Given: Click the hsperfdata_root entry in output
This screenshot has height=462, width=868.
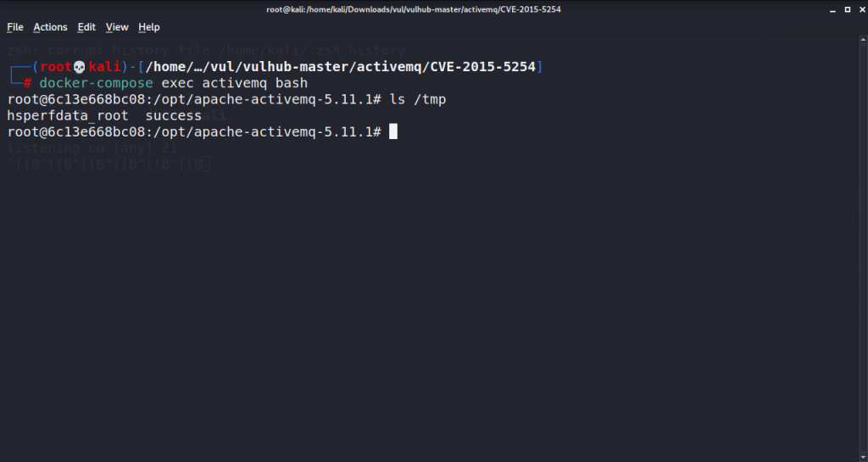Looking at the screenshot, I should [68, 115].
